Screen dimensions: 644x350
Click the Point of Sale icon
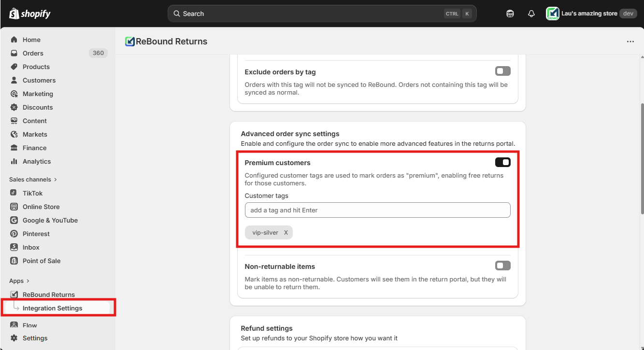(14, 261)
